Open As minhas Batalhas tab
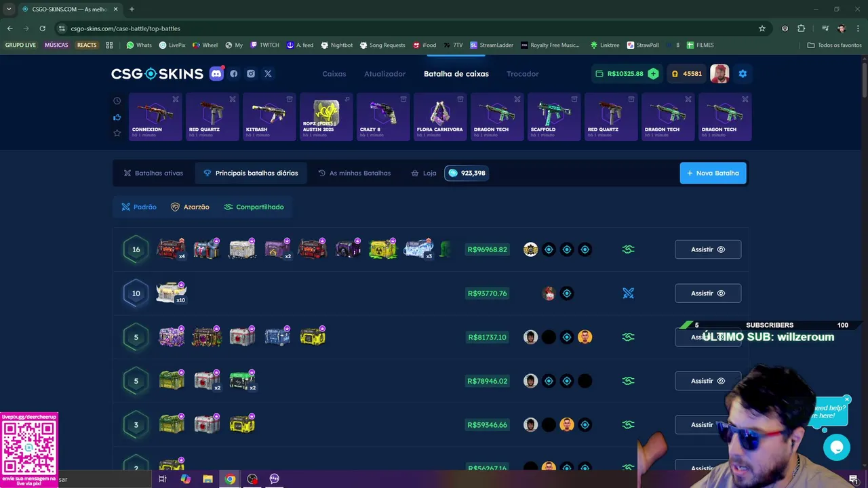The image size is (868, 488). [x=354, y=173]
